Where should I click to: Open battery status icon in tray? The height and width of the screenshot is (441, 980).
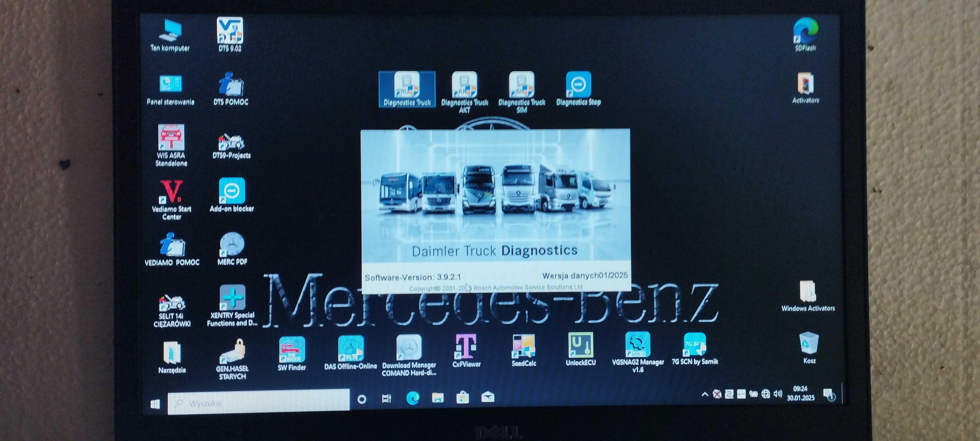(x=753, y=394)
